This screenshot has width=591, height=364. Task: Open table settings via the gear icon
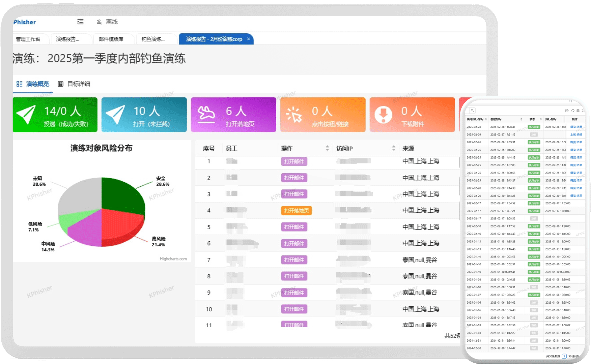click(578, 111)
